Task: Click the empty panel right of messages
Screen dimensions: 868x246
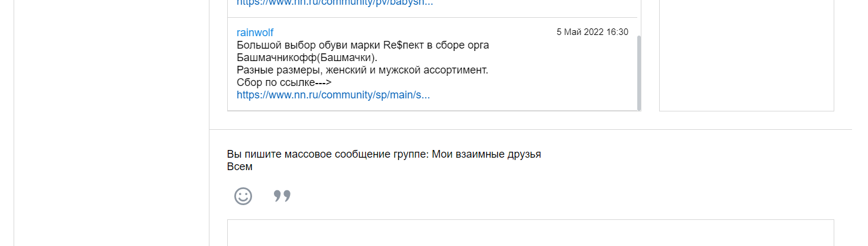Action: (747, 55)
